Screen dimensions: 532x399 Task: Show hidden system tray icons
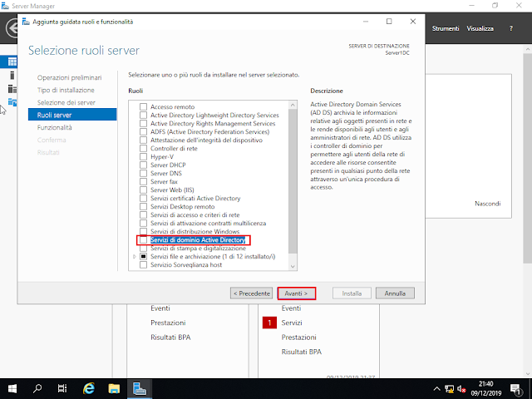(x=436, y=389)
